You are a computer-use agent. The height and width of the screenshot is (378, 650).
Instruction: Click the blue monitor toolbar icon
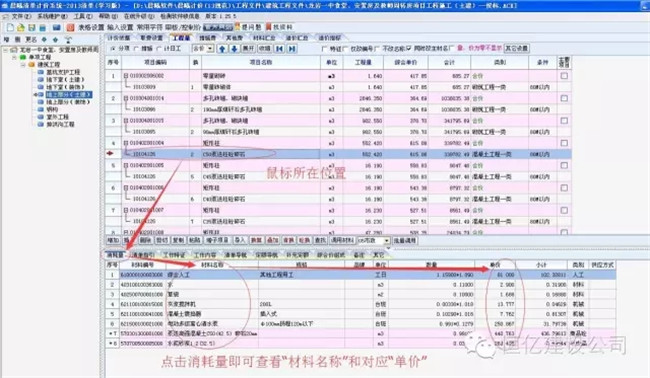pyautogui.click(x=57, y=27)
